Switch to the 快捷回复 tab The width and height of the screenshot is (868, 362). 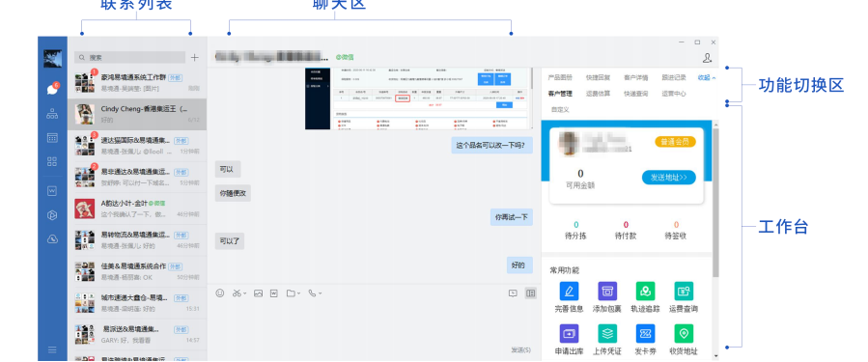[598, 78]
